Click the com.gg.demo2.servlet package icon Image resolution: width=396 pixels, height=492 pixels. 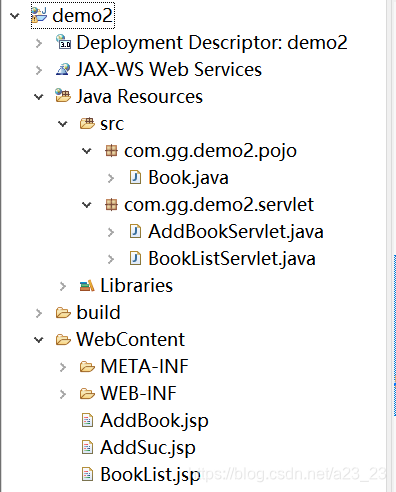click(111, 204)
